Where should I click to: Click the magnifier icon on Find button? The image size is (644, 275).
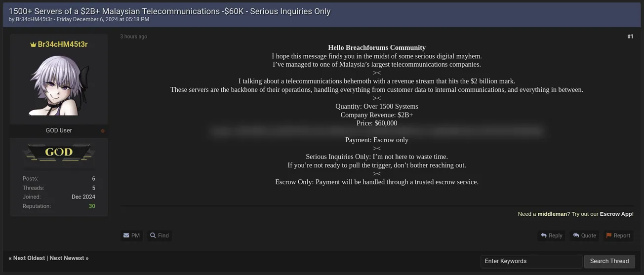pyautogui.click(x=153, y=236)
